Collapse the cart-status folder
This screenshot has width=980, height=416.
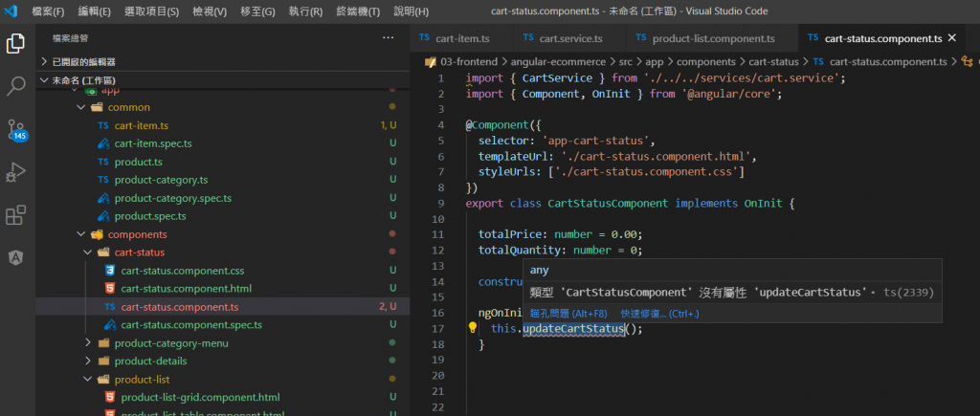click(87, 252)
